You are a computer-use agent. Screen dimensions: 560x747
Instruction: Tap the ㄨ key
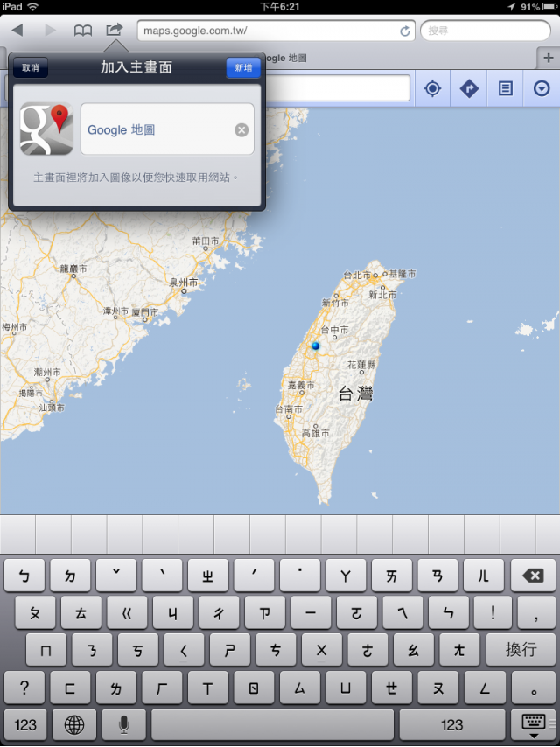point(322,649)
